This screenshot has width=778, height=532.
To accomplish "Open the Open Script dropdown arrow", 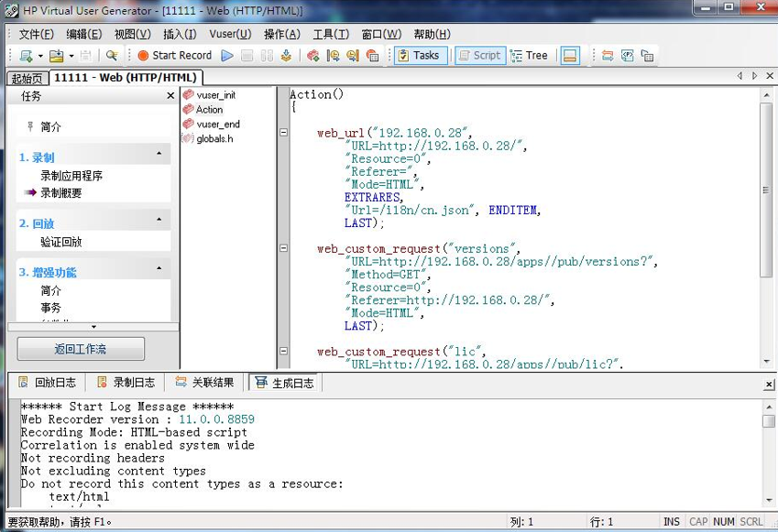I will (x=71, y=56).
